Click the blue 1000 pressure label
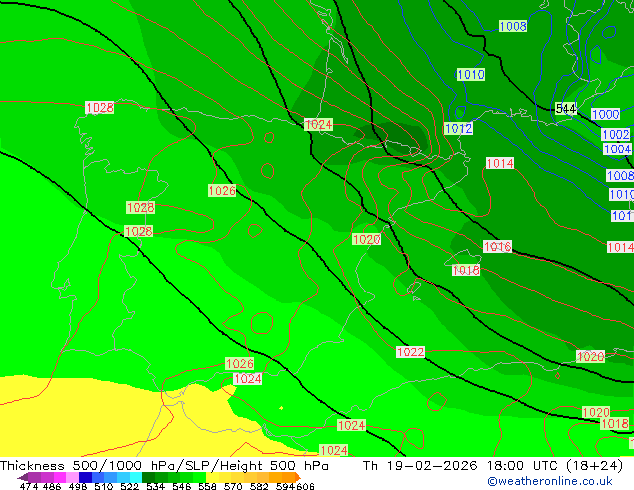The height and width of the screenshot is (490, 634). [605, 114]
